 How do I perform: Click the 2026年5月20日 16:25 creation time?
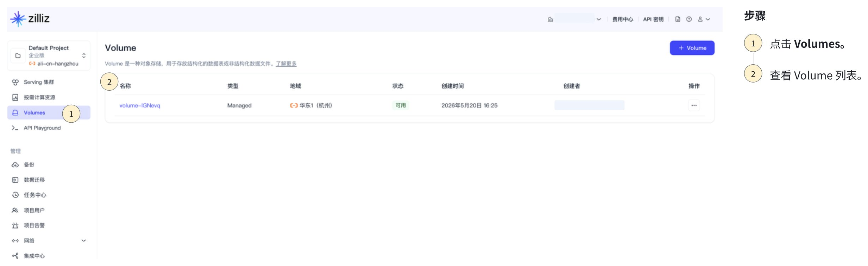(469, 105)
